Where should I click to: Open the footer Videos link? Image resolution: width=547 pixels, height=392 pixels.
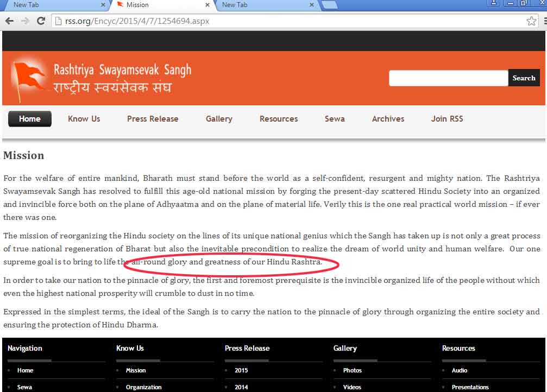pyautogui.click(x=352, y=387)
